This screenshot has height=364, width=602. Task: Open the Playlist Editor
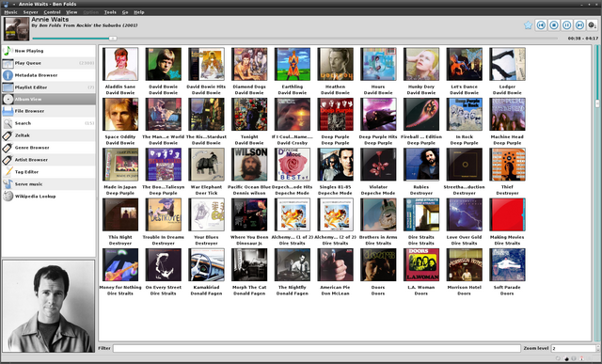pyautogui.click(x=48, y=87)
